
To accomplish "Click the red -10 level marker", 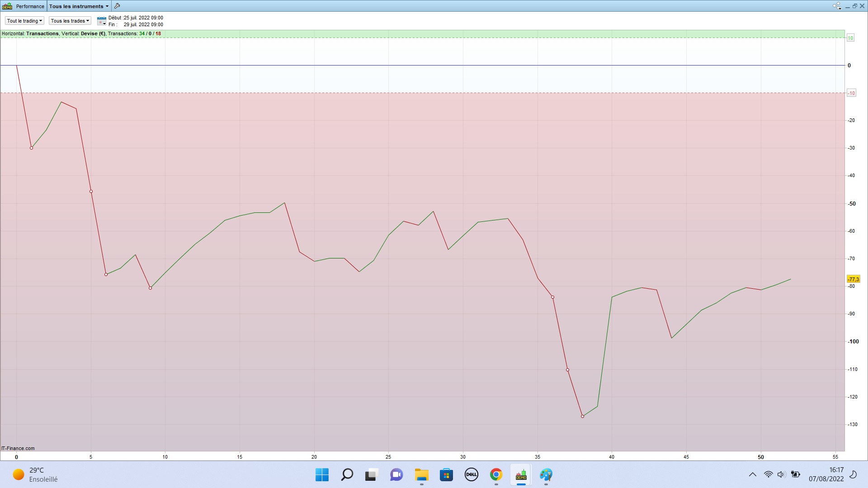I will click(x=851, y=93).
